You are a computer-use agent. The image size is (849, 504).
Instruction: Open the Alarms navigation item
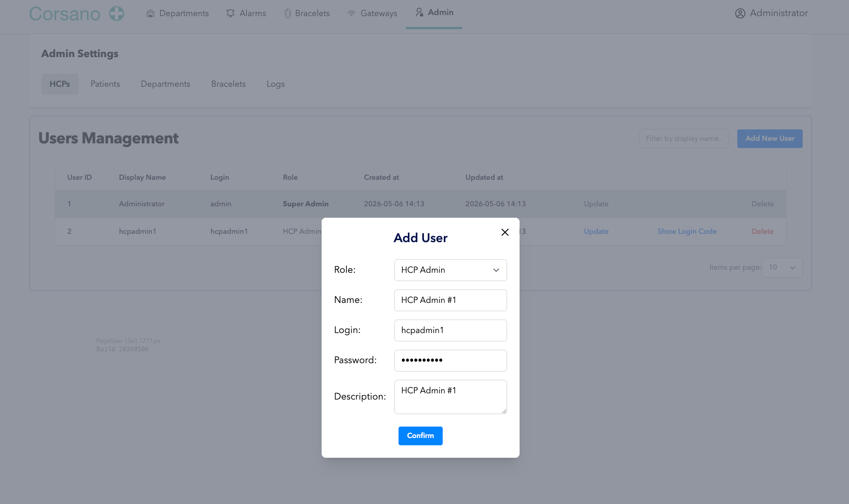pyautogui.click(x=246, y=14)
